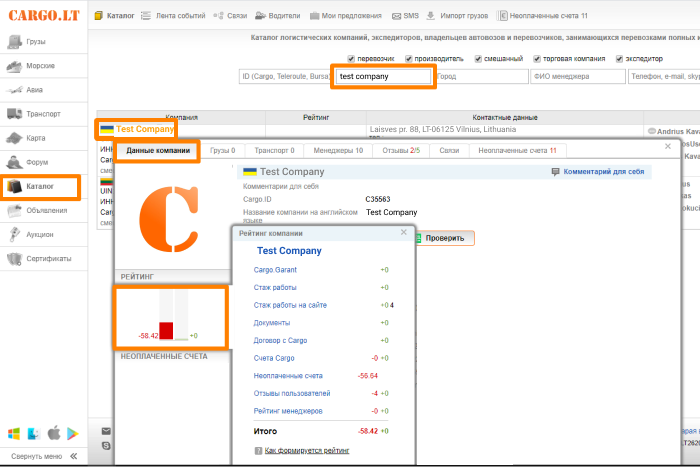Switch to Данные компании tab
Viewport: 700px width, 467px height.
click(x=158, y=150)
